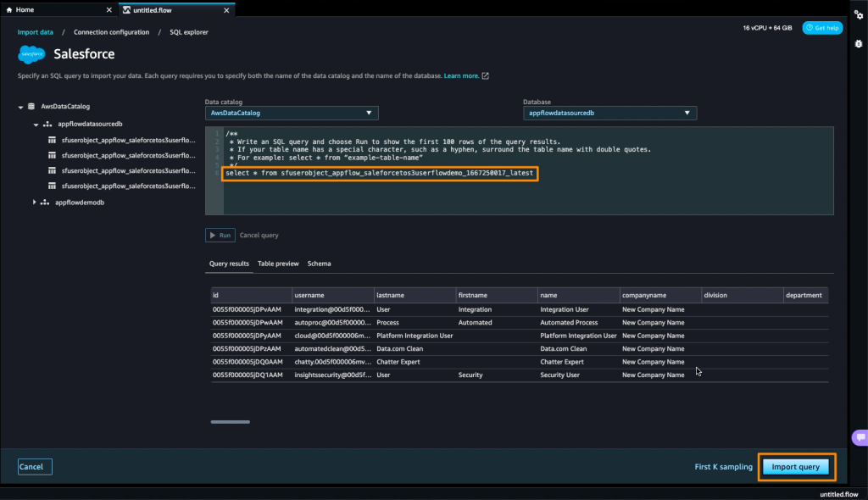Click the bug debugger icon in right sidebar
Viewport: 868px width, 500px height.
858,43
